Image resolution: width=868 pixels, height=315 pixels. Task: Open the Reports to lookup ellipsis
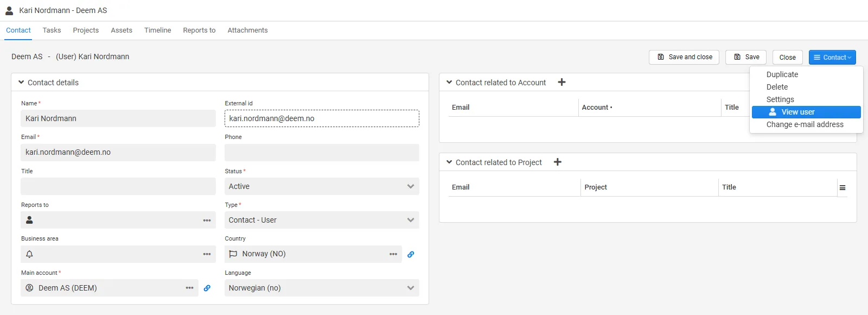pyautogui.click(x=207, y=220)
